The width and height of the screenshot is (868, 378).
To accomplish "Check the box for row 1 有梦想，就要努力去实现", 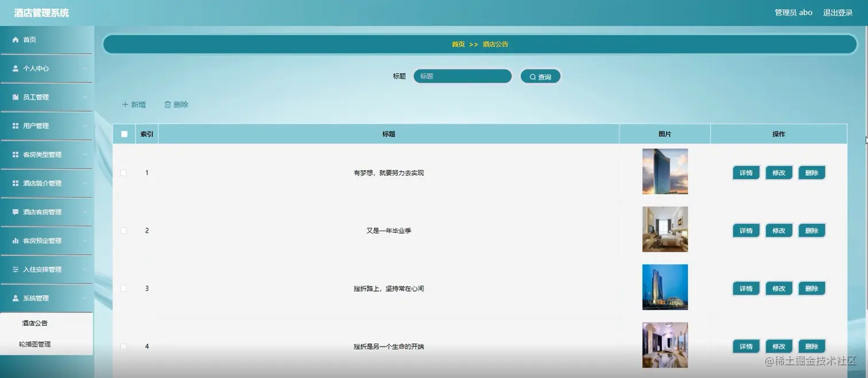I will (123, 173).
